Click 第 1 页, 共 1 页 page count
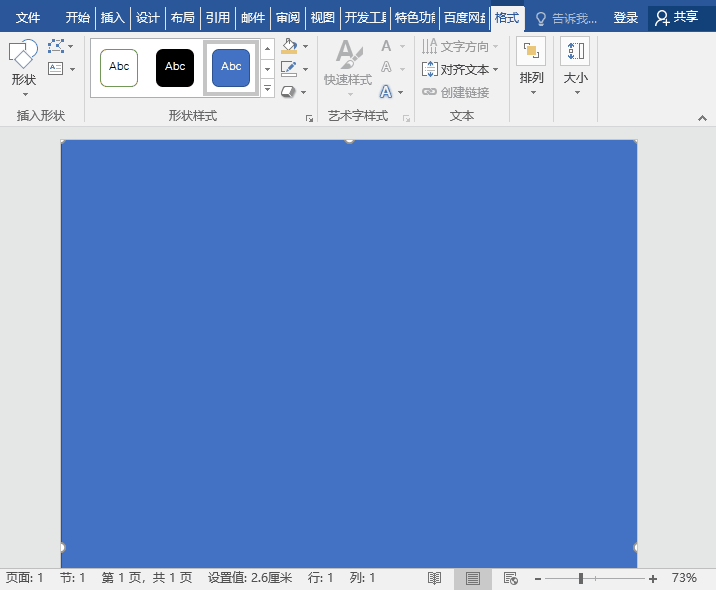 tap(147, 578)
